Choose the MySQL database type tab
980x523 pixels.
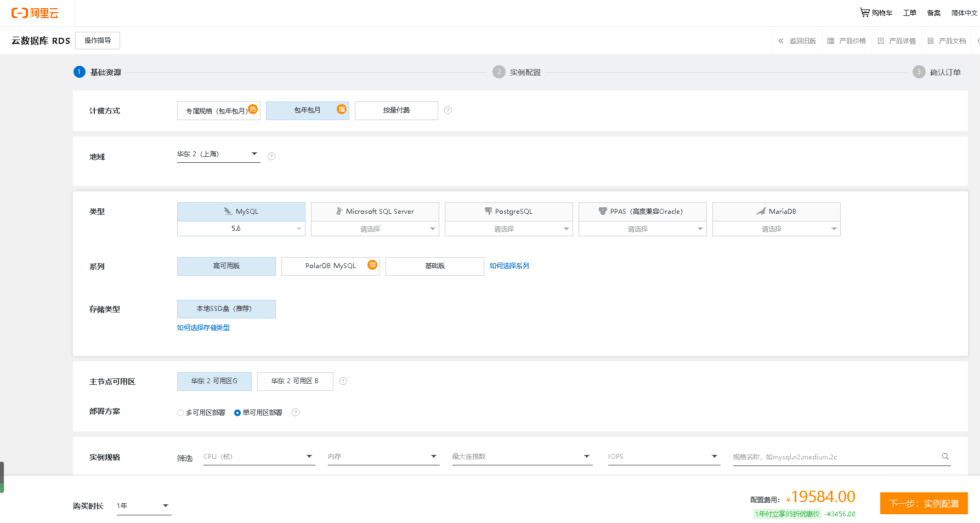(241, 212)
